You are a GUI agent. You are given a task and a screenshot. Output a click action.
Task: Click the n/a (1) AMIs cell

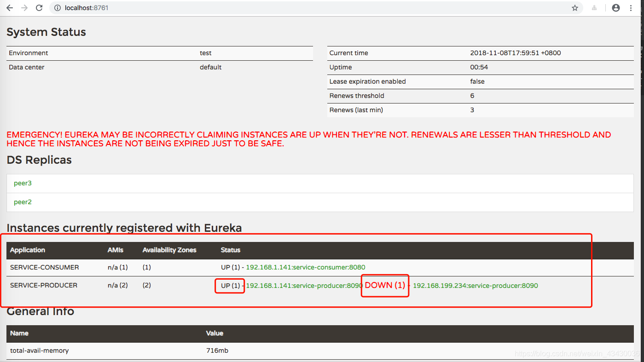coord(118,267)
